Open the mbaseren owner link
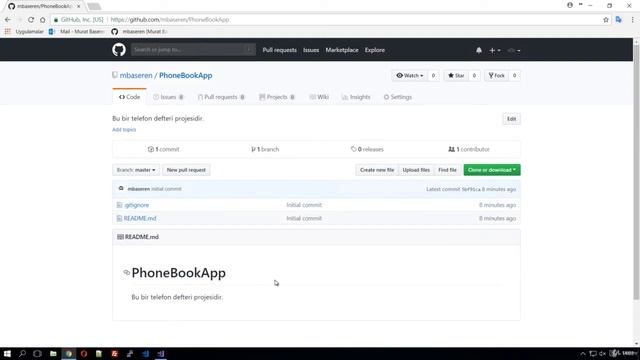Viewport: 640px width, 360px height. coord(136,76)
